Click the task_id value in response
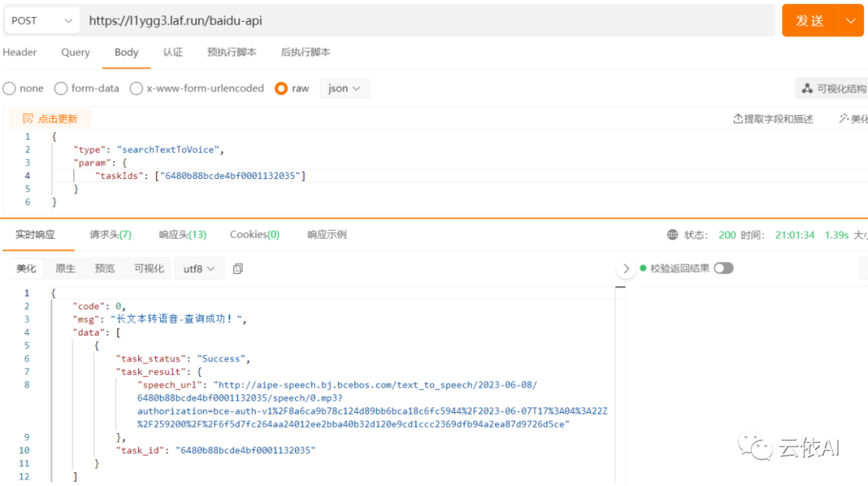The width and height of the screenshot is (868, 486). [245, 451]
